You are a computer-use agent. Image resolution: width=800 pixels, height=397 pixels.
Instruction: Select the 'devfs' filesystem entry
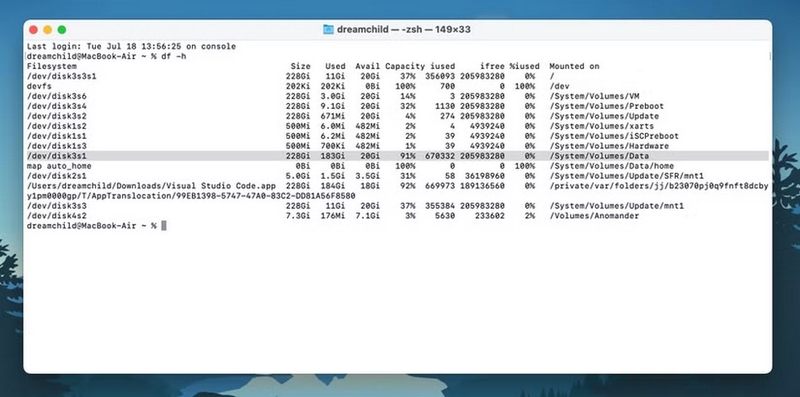coord(39,86)
